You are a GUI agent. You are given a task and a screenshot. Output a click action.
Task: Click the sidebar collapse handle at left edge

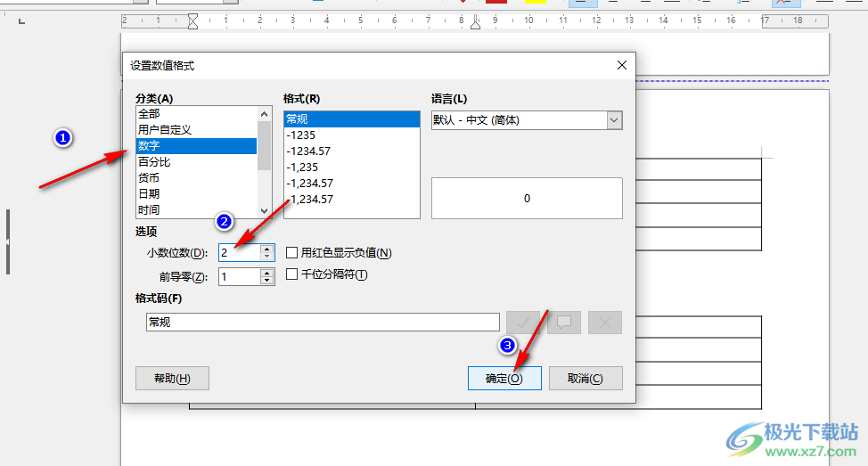8,241
